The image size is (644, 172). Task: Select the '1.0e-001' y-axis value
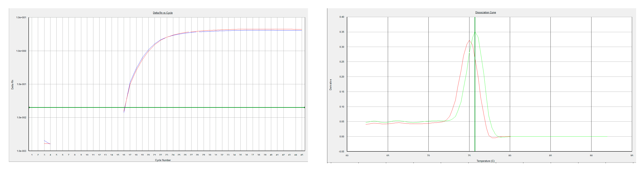coord(21,84)
